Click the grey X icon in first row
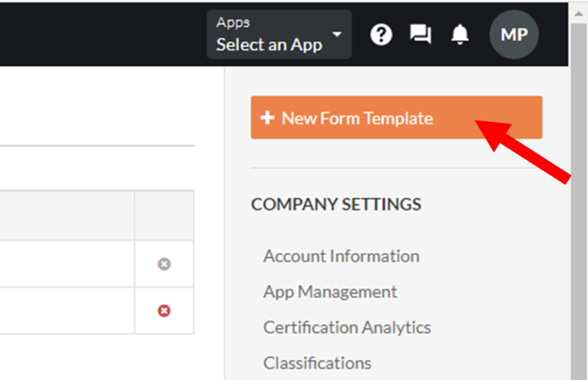Viewport: 588px width, 380px height. point(164,264)
